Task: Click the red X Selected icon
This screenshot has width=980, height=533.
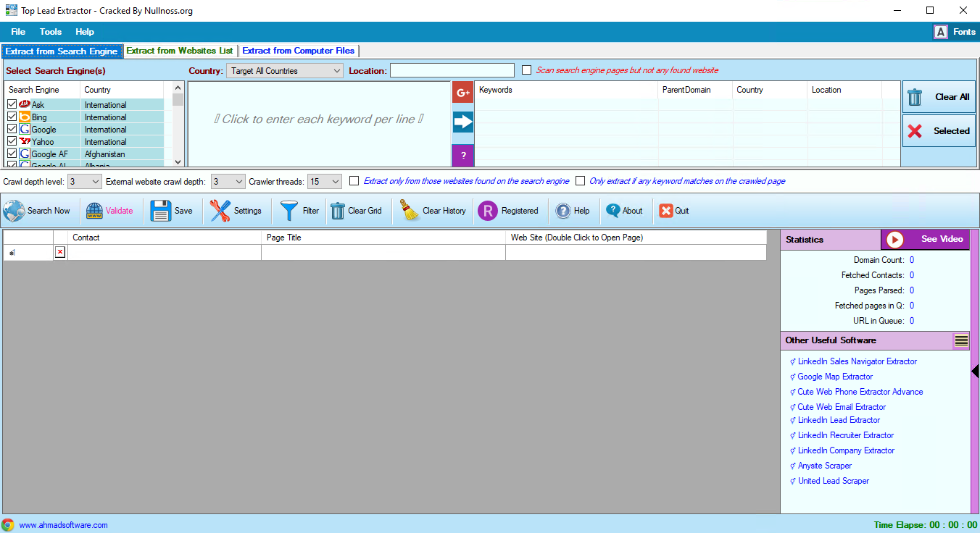Action: click(x=915, y=131)
